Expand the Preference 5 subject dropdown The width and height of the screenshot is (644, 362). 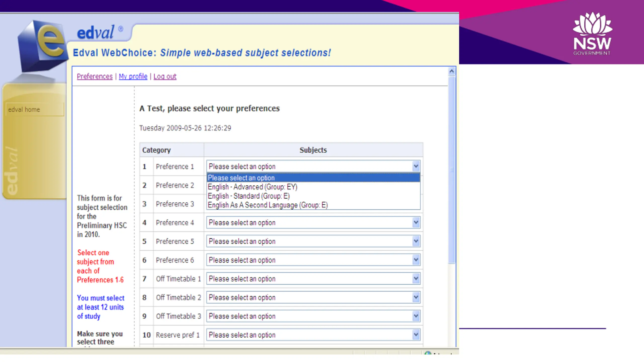coord(313,241)
